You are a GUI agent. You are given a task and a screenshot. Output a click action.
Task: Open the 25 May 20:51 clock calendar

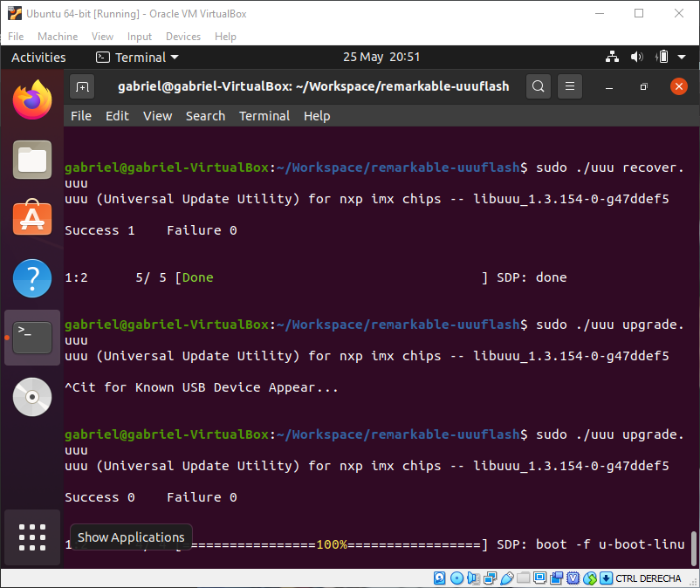coord(381,57)
